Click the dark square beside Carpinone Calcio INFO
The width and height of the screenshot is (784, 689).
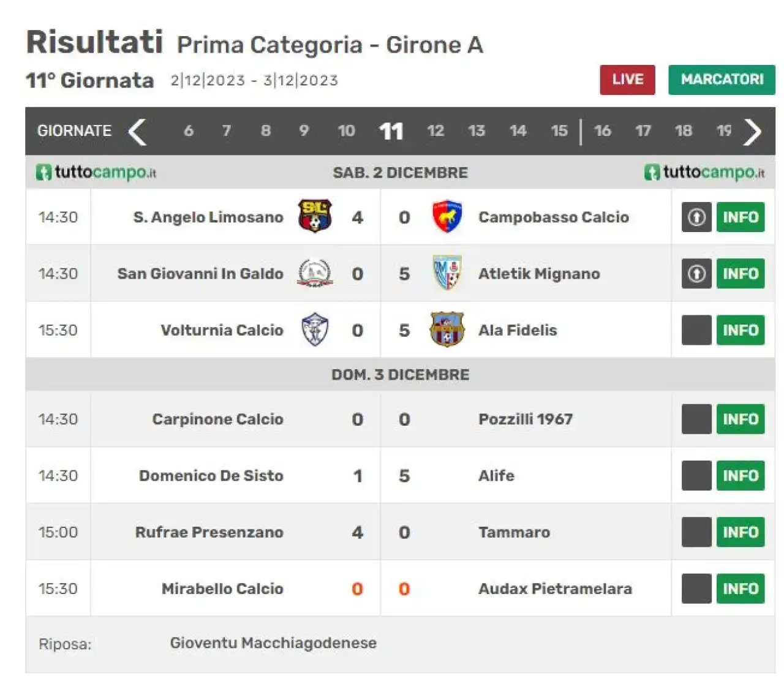tap(696, 419)
